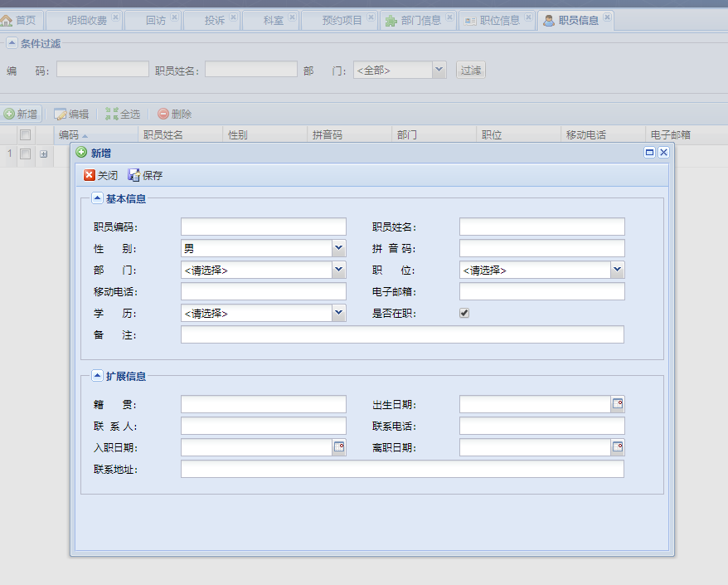Close the 回访 tab
Screen dimensions: 728x585
174,17
